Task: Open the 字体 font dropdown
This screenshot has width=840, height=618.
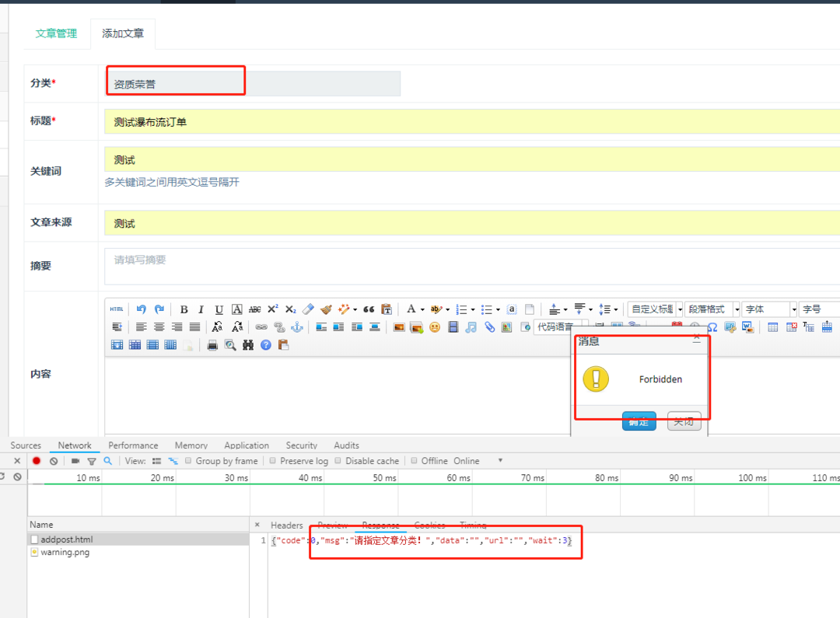Action: [770, 309]
